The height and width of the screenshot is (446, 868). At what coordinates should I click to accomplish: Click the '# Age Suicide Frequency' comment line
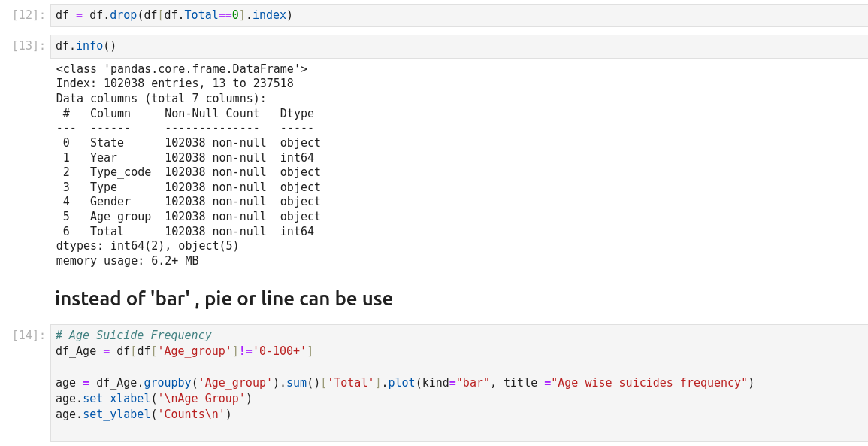pyautogui.click(x=134, y=335)
